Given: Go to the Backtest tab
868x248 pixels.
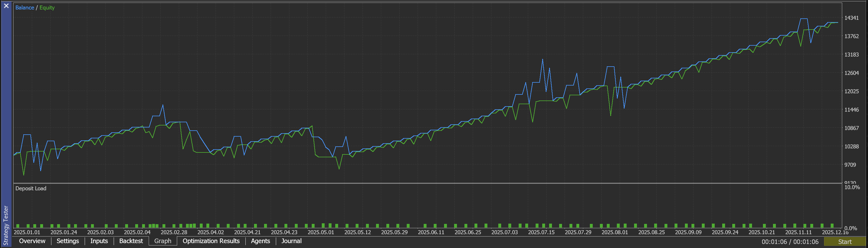Looking at the screenshot, I should (131, 241).
